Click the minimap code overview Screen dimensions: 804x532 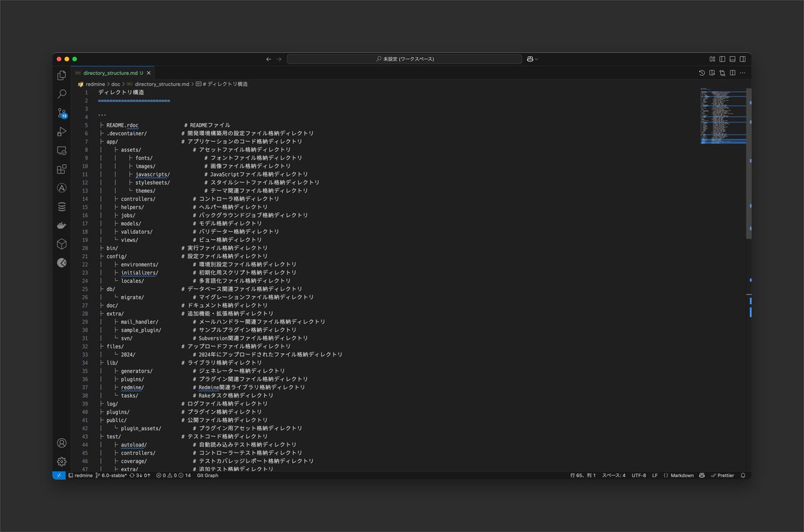(724, 115)
